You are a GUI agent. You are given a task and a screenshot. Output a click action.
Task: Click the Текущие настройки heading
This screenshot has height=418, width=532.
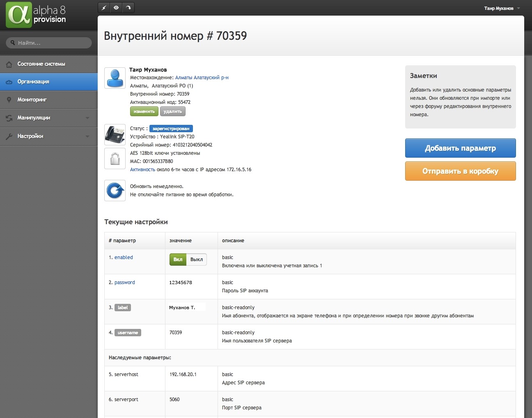[x=136, y=222]
